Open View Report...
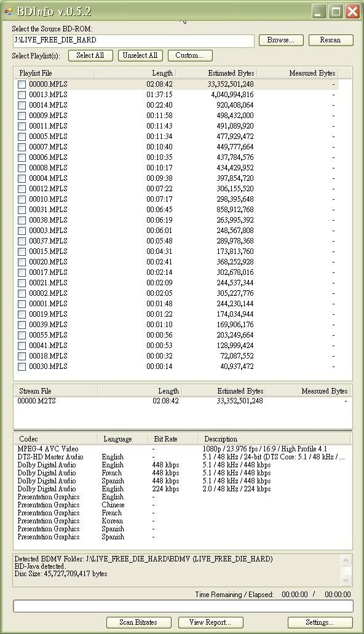Screen dimensions: 364x634 (210, 622)
